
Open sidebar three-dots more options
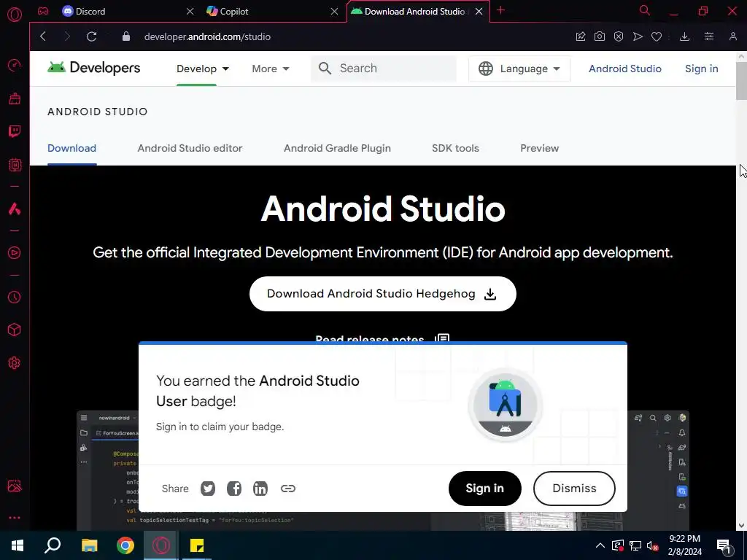click(15, 518)
